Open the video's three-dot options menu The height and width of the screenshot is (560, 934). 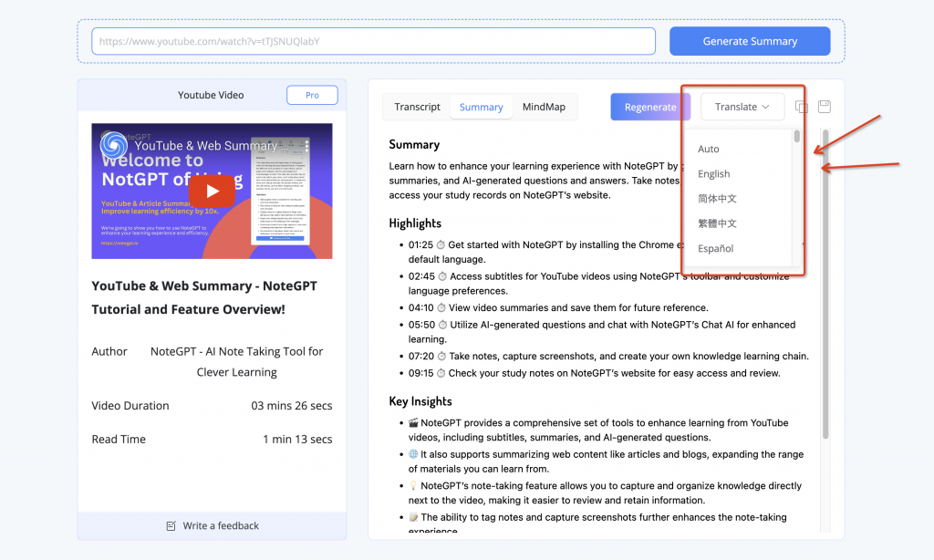(x=306, y=146)
